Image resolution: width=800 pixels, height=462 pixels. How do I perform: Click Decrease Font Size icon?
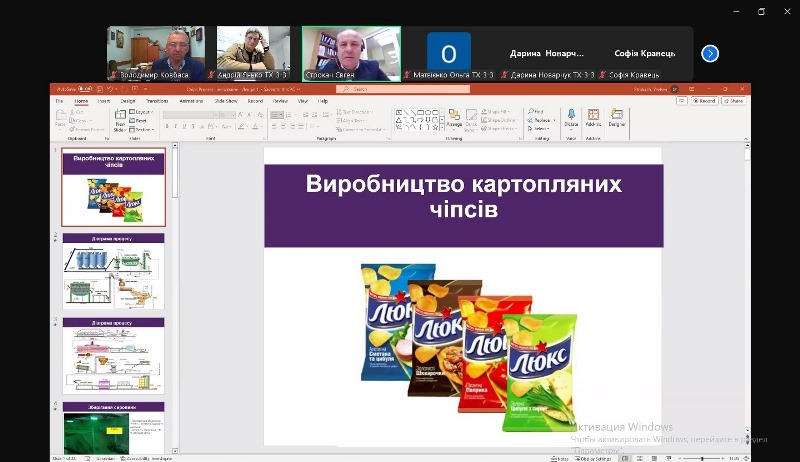coord(249,115)
